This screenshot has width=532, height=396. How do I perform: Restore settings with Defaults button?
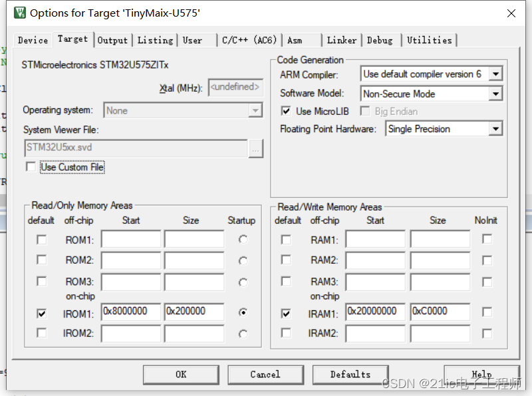click(350, 374)
